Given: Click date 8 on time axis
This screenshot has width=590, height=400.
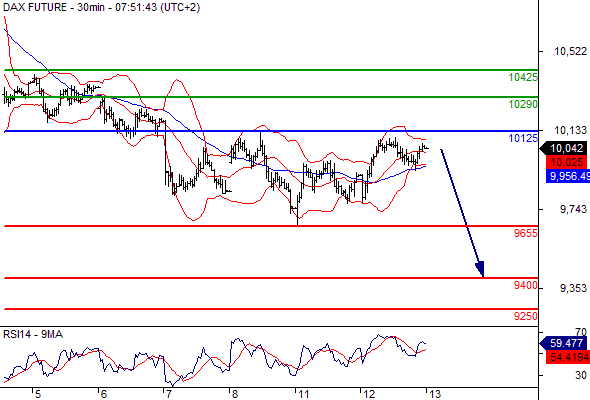Looking at the screenshot, I should click(235, 394).
